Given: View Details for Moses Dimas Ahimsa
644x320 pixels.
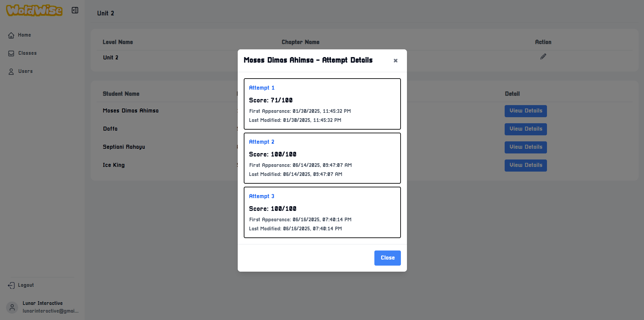Looking at the screenshot, I should click(525, 111).
